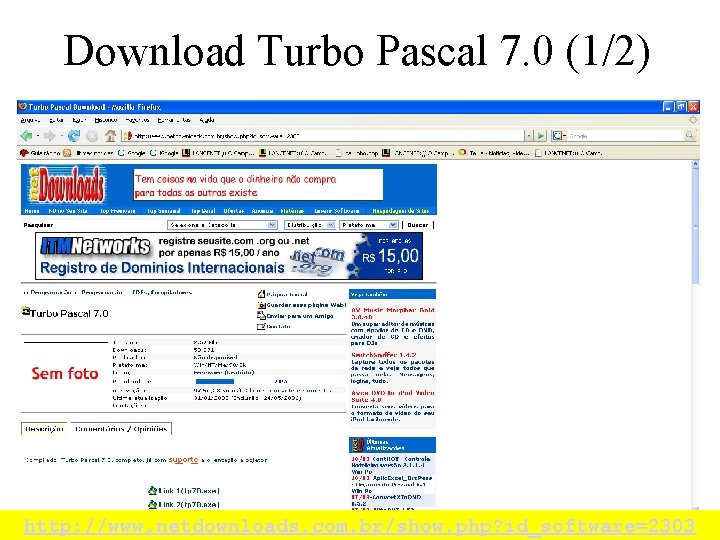
Task: Click the house icon beside Página Inicial
Action: [261, 294]
